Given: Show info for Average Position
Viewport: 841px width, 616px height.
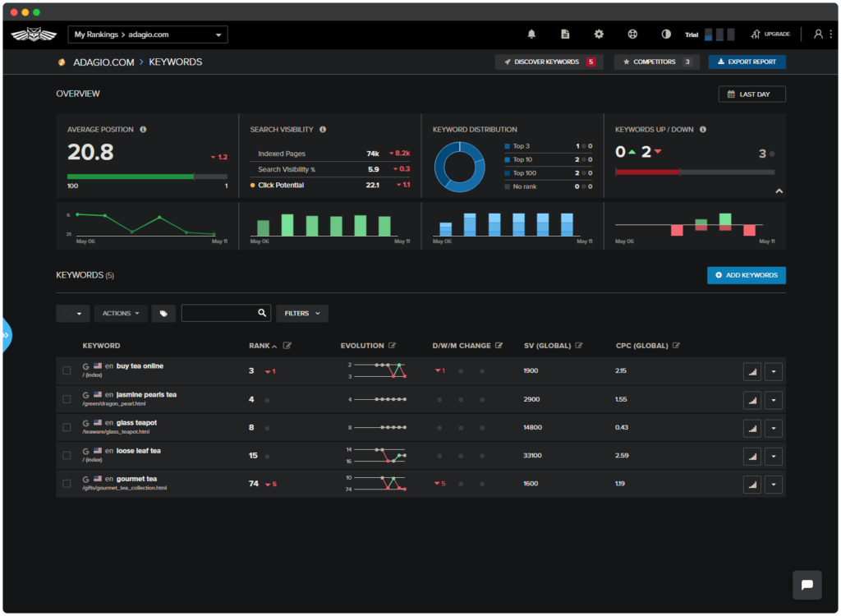Looking at the screenshot, I should click(143, 129).
